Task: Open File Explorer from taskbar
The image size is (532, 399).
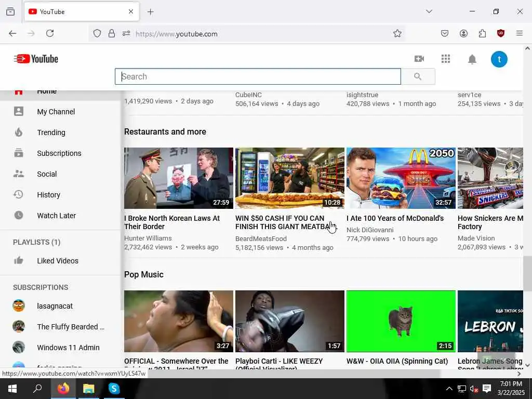Action: pos(88,389)
